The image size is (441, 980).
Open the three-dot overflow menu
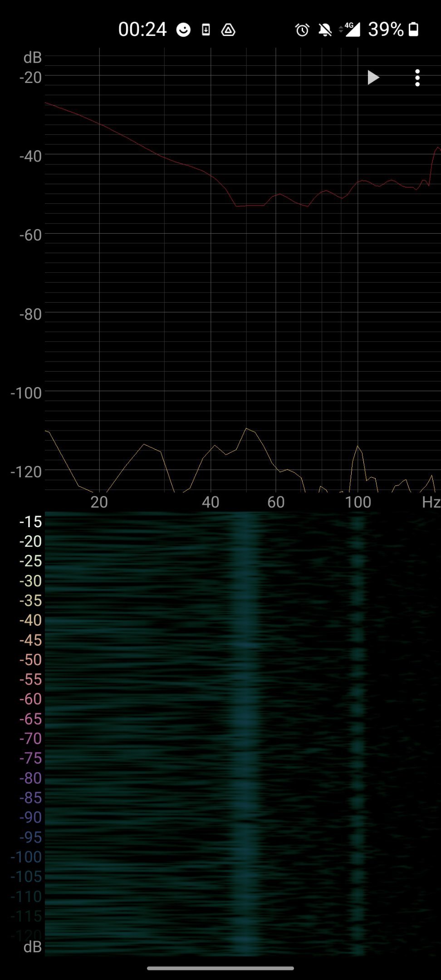point(417,78)
